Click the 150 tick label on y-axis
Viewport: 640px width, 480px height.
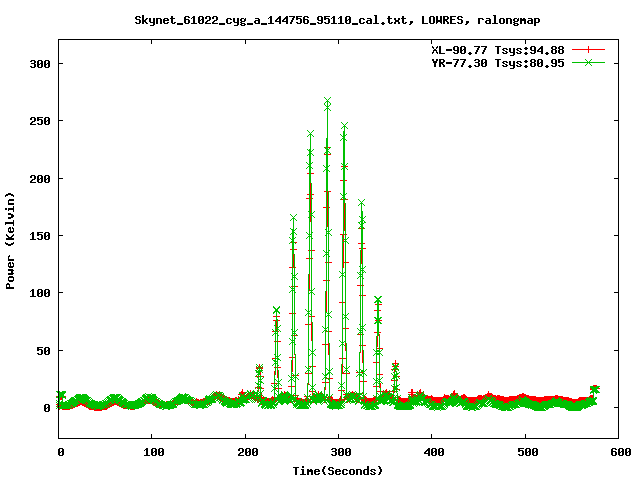pos(39,236)
